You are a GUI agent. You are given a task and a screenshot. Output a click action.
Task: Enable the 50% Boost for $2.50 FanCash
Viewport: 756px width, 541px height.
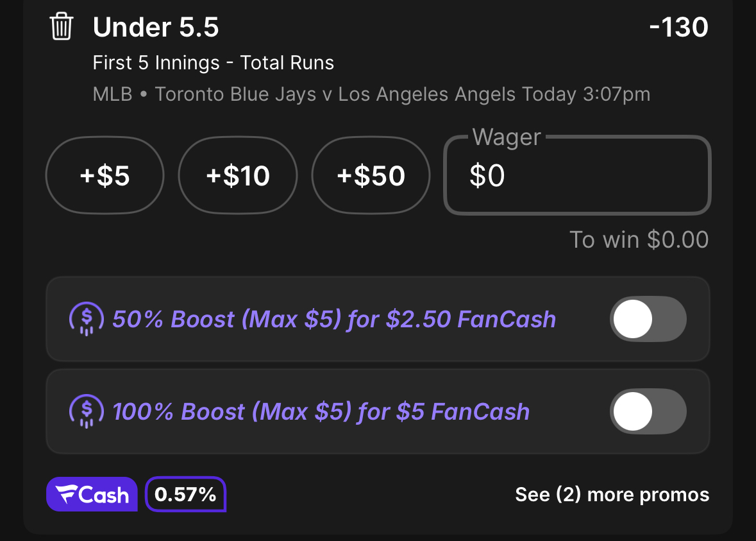648,319
